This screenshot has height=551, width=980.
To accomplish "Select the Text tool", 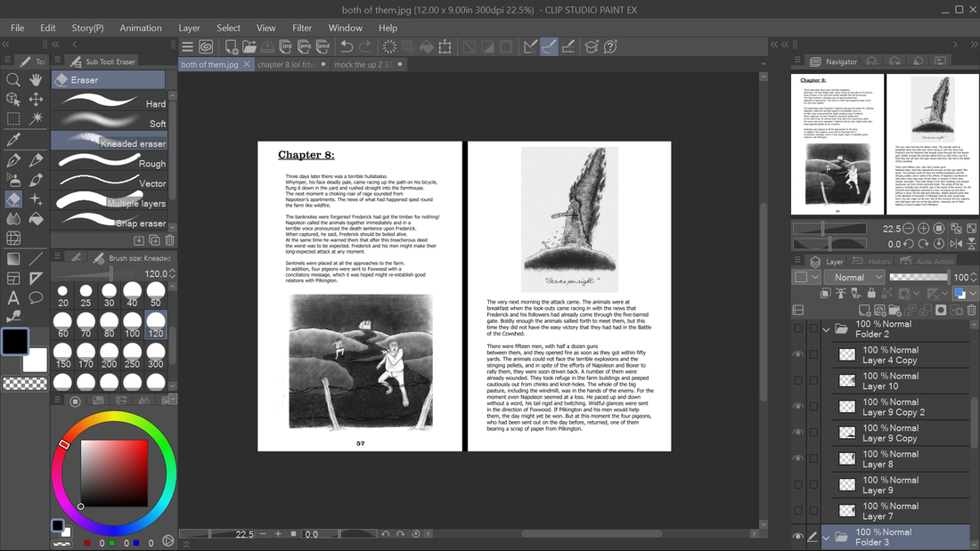I will click(x=13, y=298).
